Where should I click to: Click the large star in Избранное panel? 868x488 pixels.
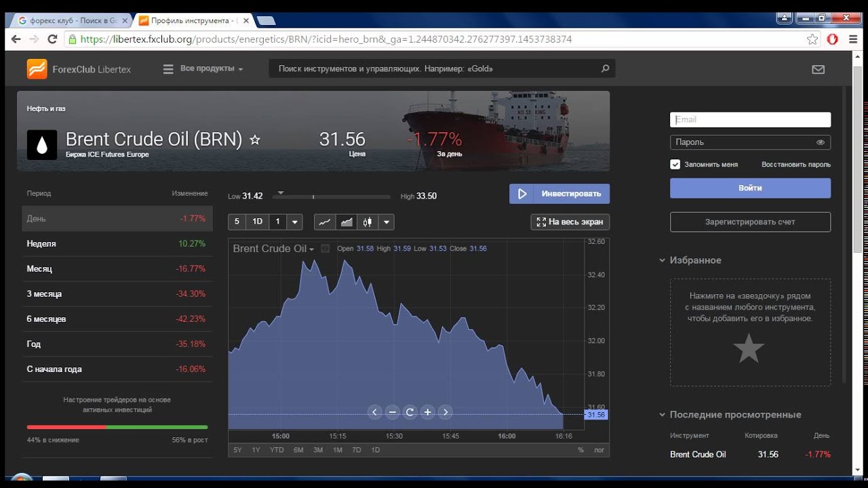[749, 348]
